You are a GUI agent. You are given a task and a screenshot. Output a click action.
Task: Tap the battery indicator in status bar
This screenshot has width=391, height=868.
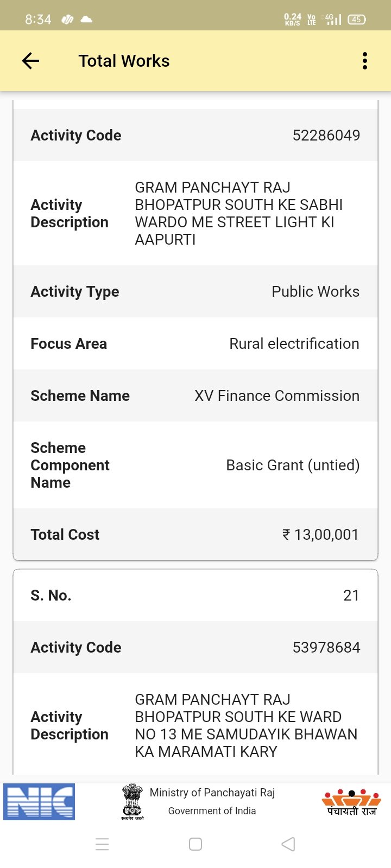pyautogui.click(x=356, y=20)
